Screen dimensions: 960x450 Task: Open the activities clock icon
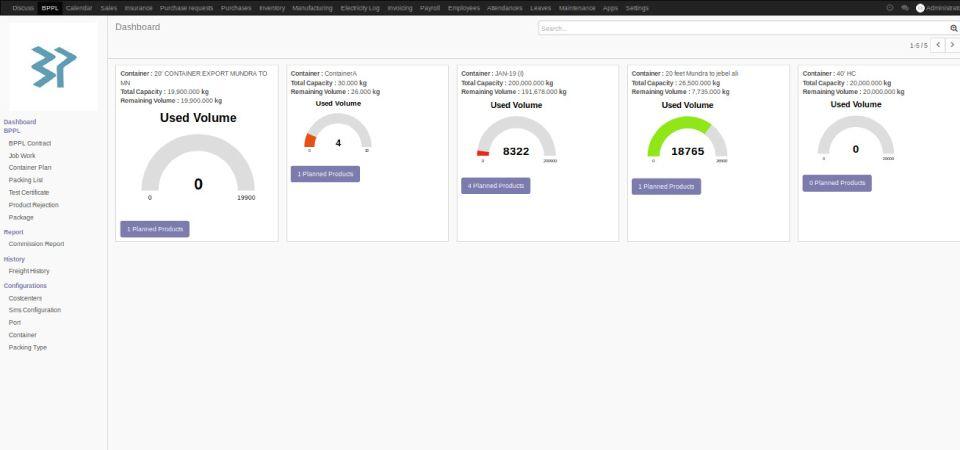click(890, 8)
